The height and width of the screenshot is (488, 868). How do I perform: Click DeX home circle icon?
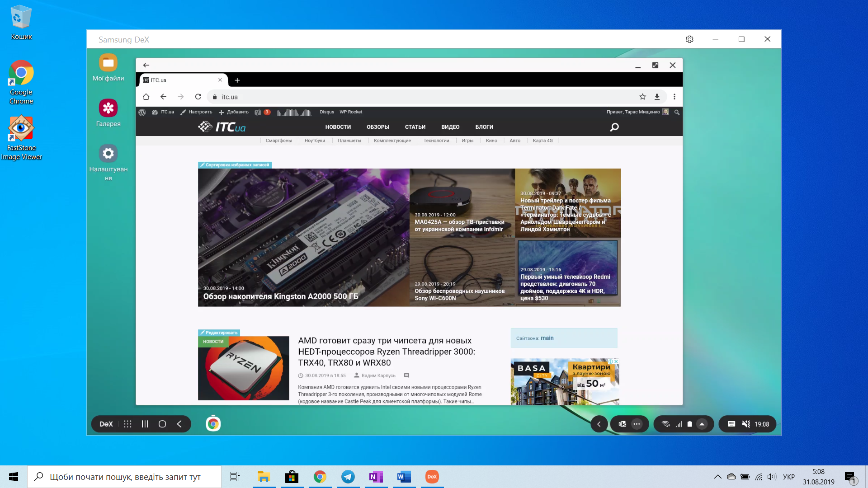pos(162,424)
